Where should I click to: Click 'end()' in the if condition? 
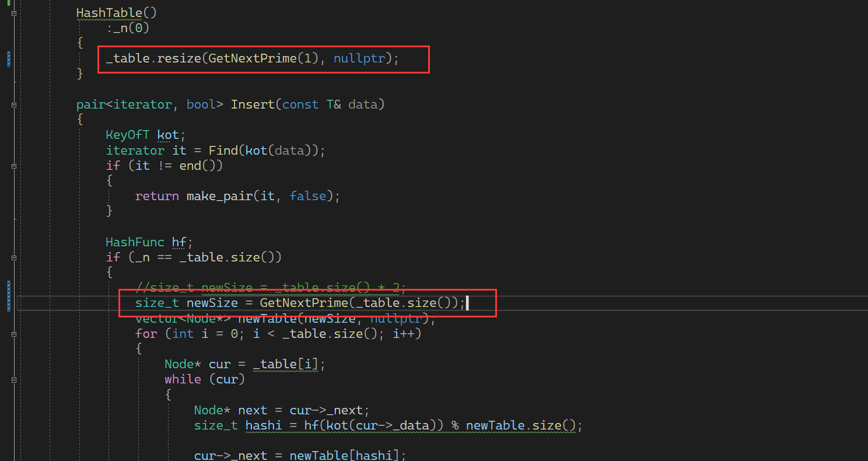tap(198, 165)
